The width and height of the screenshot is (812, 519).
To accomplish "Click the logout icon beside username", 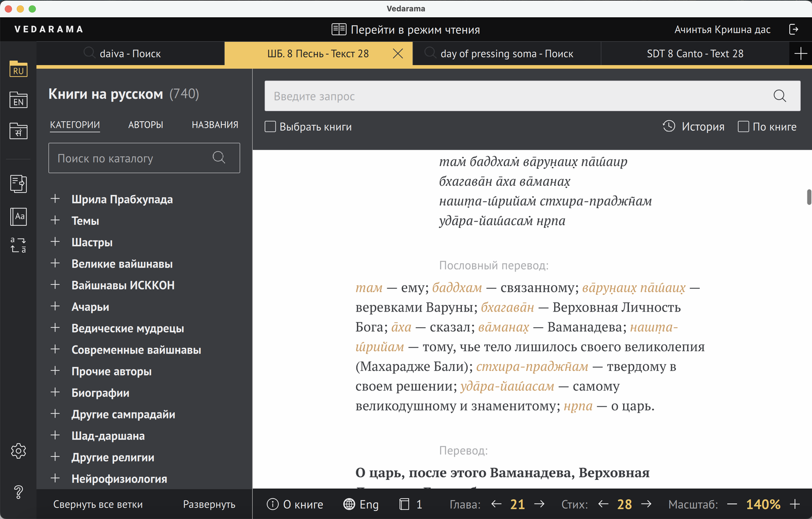I will tap(794, 29).
